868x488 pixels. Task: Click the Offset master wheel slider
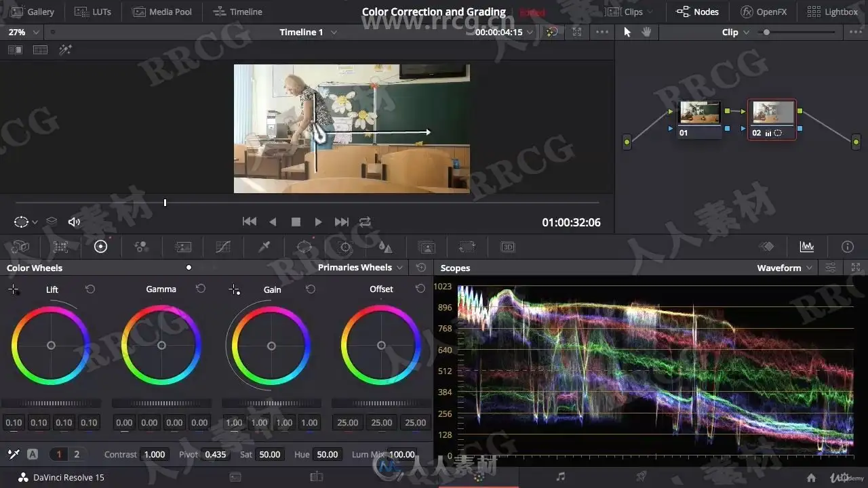pos(381,403)
